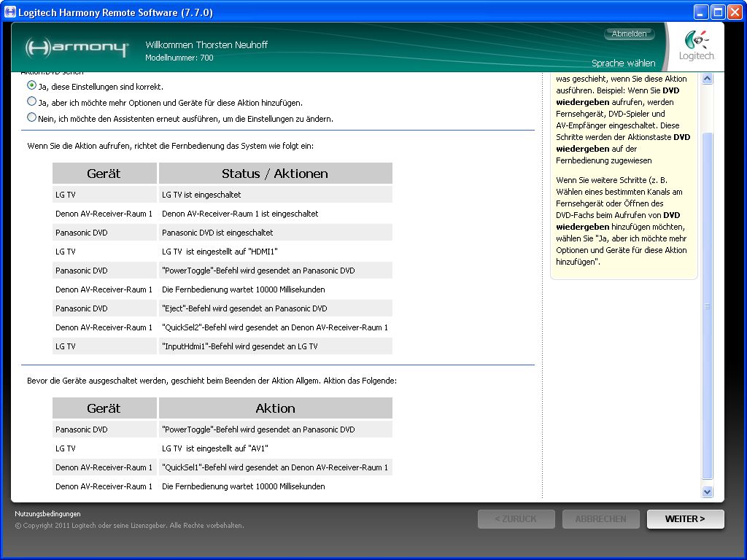
Task: Click the "QuickSel2"-Befehl status cell
Action: click(x=275, y=327)
